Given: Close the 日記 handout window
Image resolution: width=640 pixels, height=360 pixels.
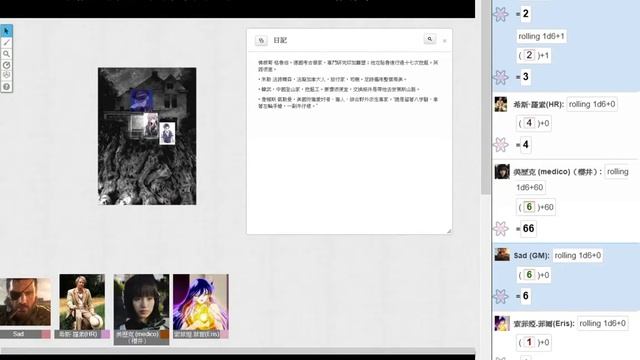Looking at the screenshot, I should coord(444,41).
